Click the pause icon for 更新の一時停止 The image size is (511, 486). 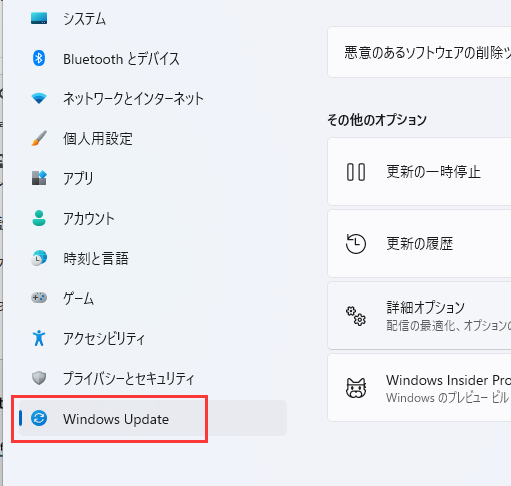pyautogui.click(x=356, y=172)
